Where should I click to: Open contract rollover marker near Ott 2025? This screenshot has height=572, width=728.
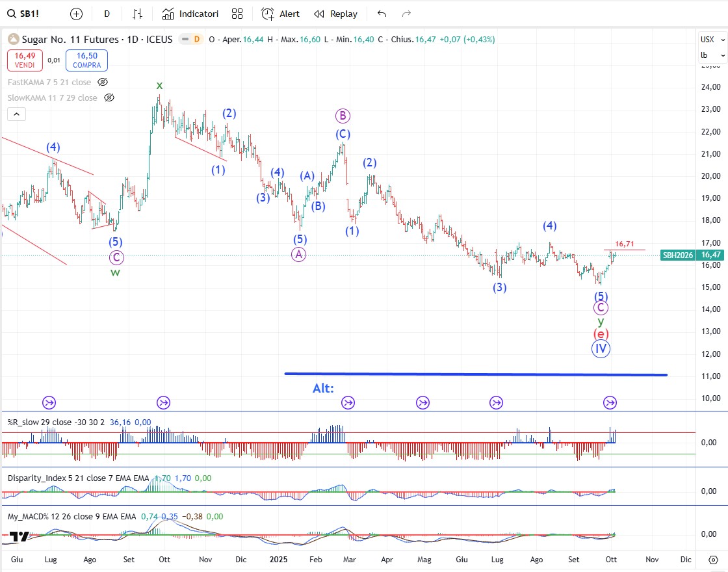click(x=610, y=402)
